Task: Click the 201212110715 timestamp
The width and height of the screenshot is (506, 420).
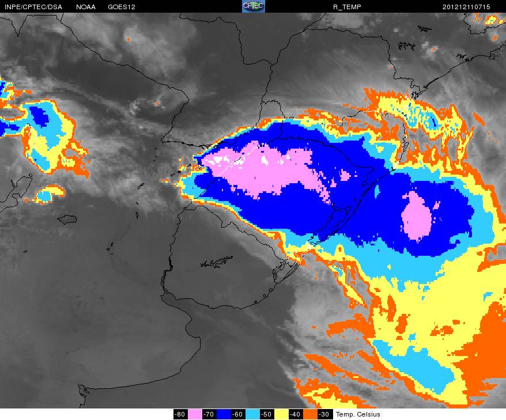Action: (x=466, y=7)
